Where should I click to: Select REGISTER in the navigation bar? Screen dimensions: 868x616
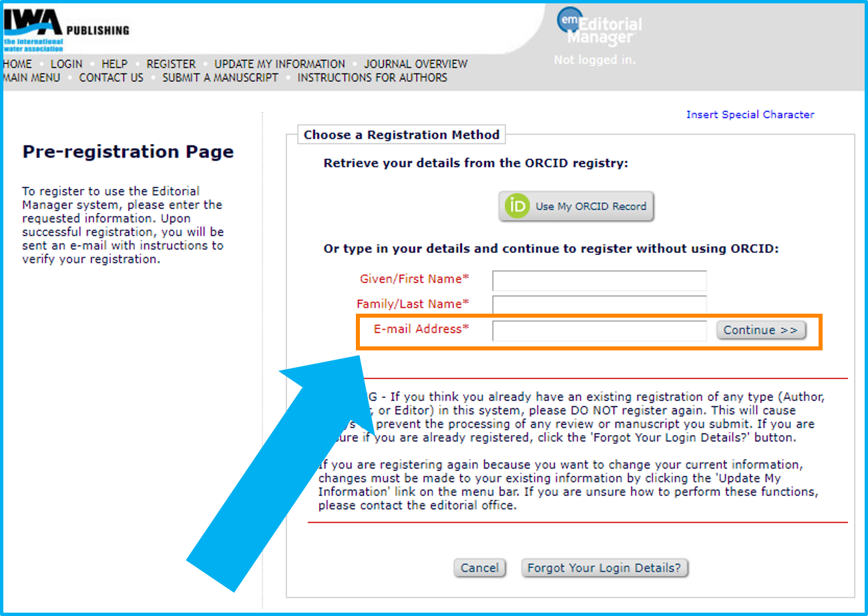click(171, 64)
